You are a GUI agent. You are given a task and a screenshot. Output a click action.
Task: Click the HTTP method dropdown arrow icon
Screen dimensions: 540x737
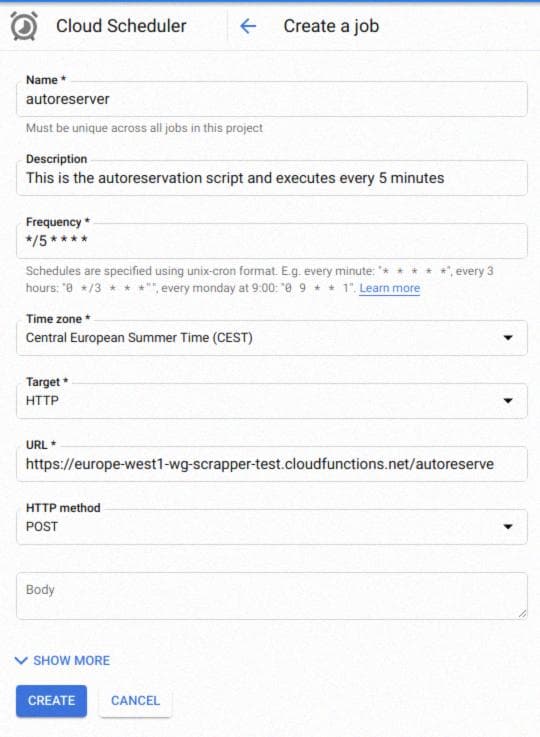[508, 527]
